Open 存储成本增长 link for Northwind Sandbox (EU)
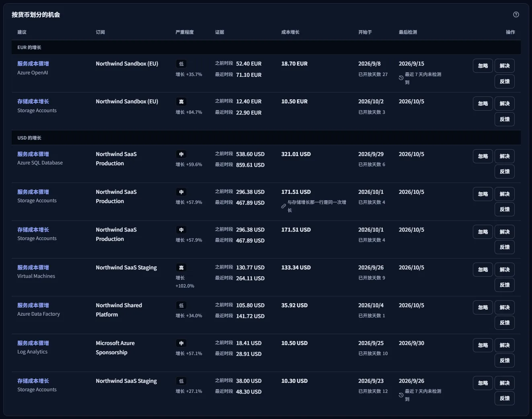Screen dimensions: 532x419 pos(33,101)
